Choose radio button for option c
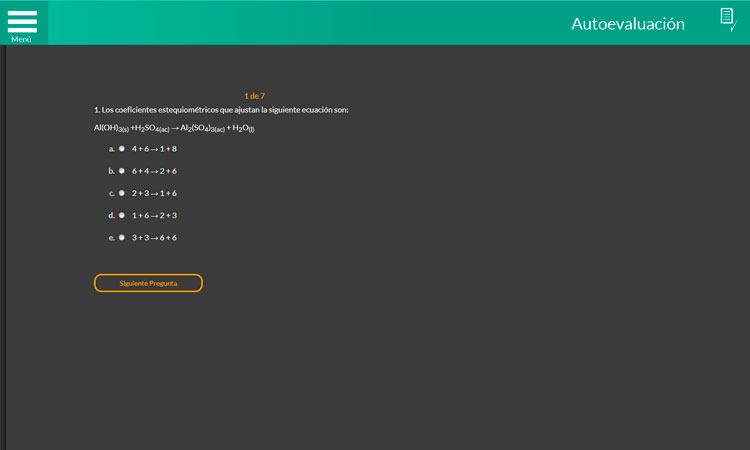Viewport: 750px width, 450px height. [x=122, y=193]
